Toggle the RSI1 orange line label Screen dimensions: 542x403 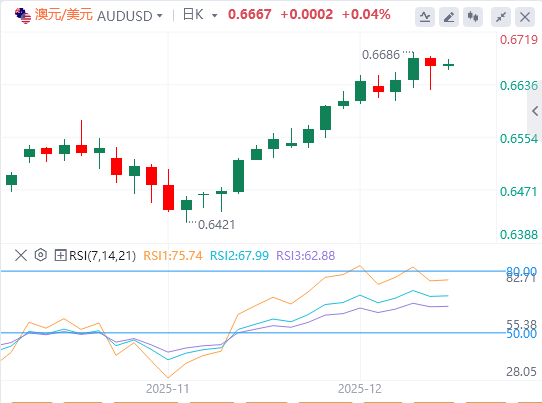(172, 256)
